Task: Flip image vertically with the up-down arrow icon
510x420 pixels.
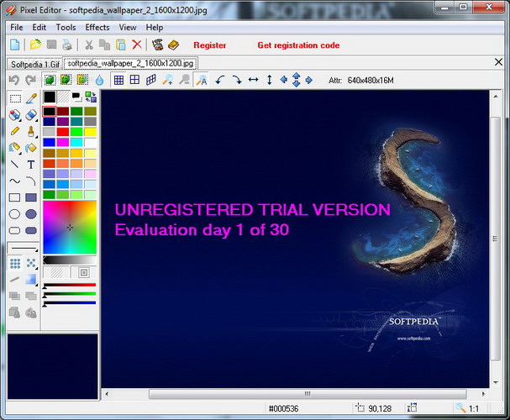Action: point(270,80)
